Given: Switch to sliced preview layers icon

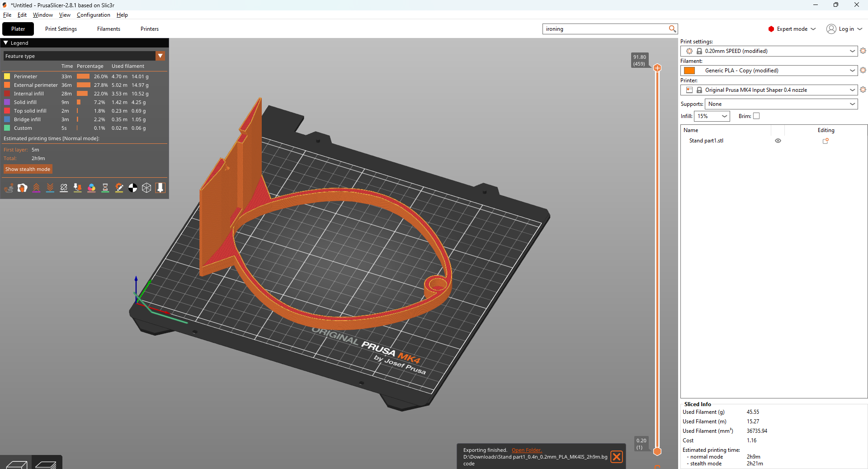Looking at the screenshot, I should click(x=46, y=464).
